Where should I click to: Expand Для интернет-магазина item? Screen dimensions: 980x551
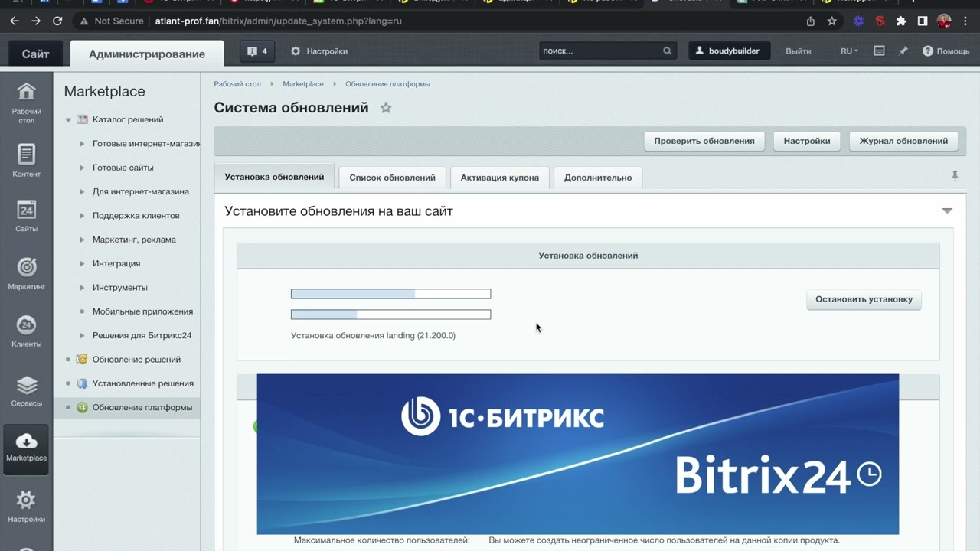tap(83, 192)
